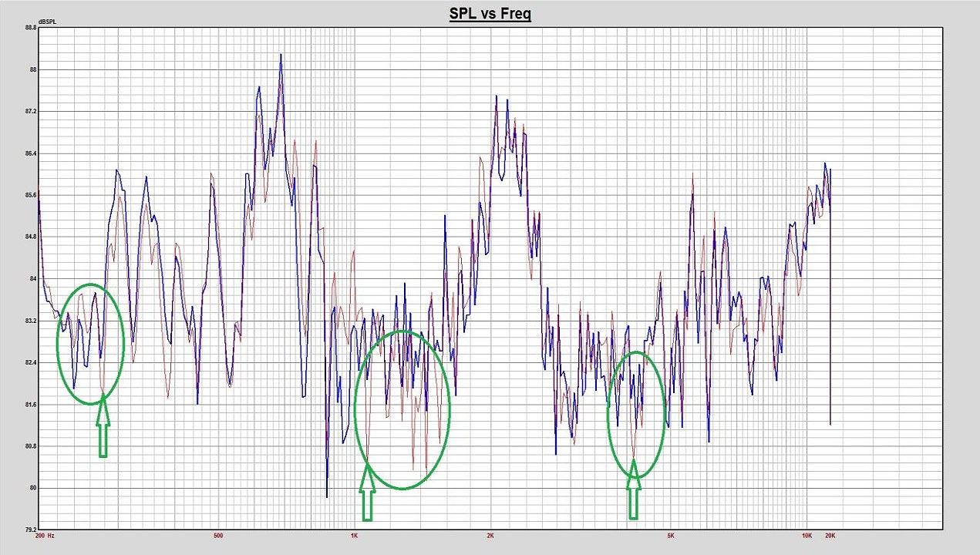The image size is (980, 555).
Task: Click the "79.2" bottom y-axis value
Action: coord(31,530)
